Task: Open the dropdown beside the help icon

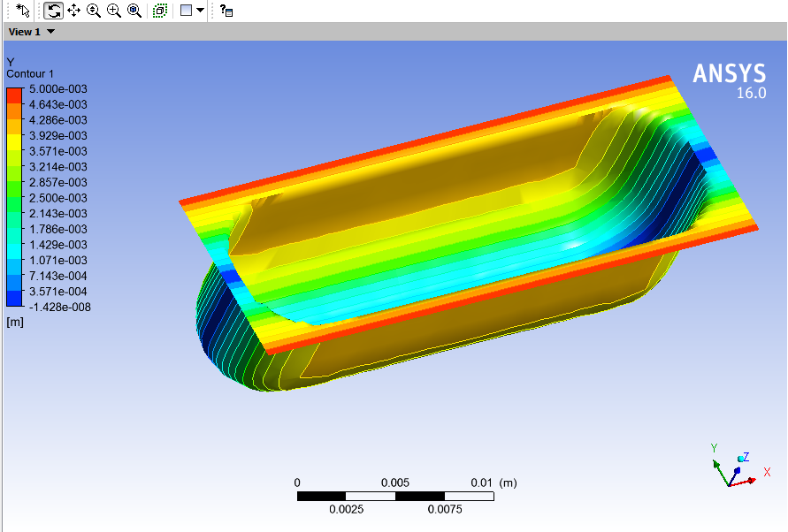Action: coord(201,11)
